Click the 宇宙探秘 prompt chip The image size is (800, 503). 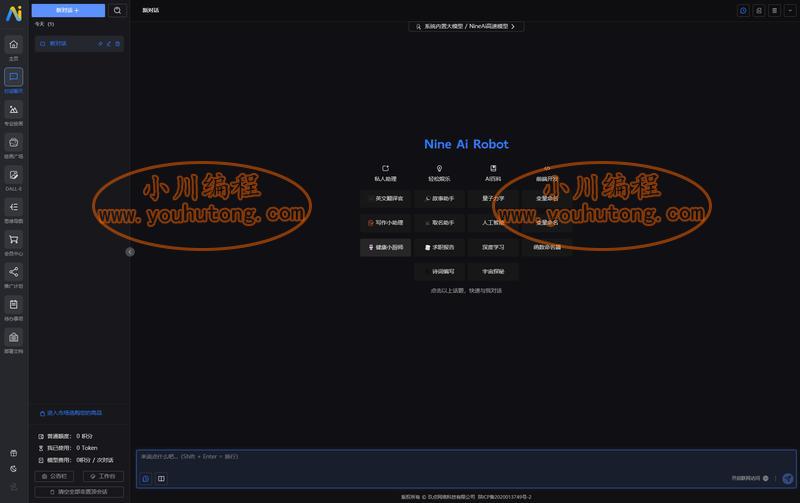point(493,272)
